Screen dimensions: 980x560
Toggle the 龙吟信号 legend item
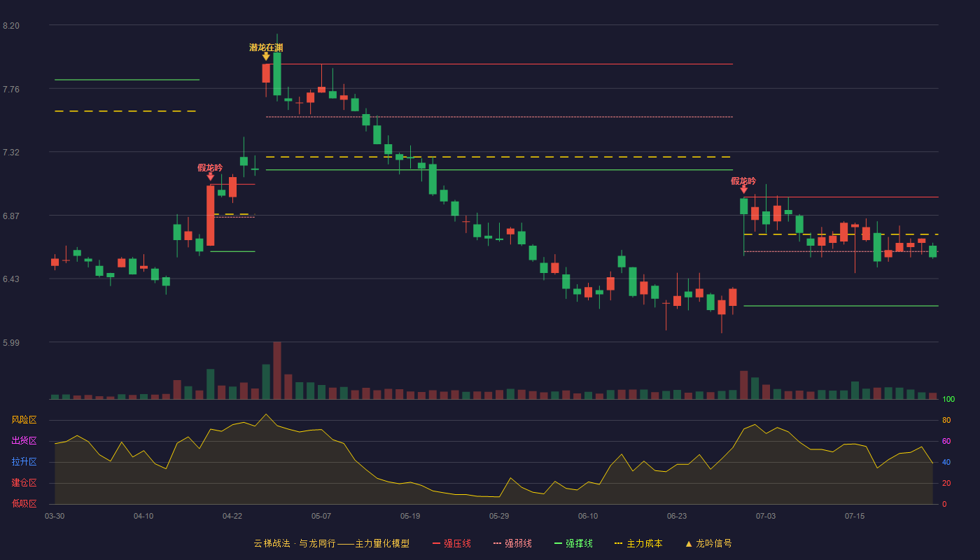(x=708, y=543)
